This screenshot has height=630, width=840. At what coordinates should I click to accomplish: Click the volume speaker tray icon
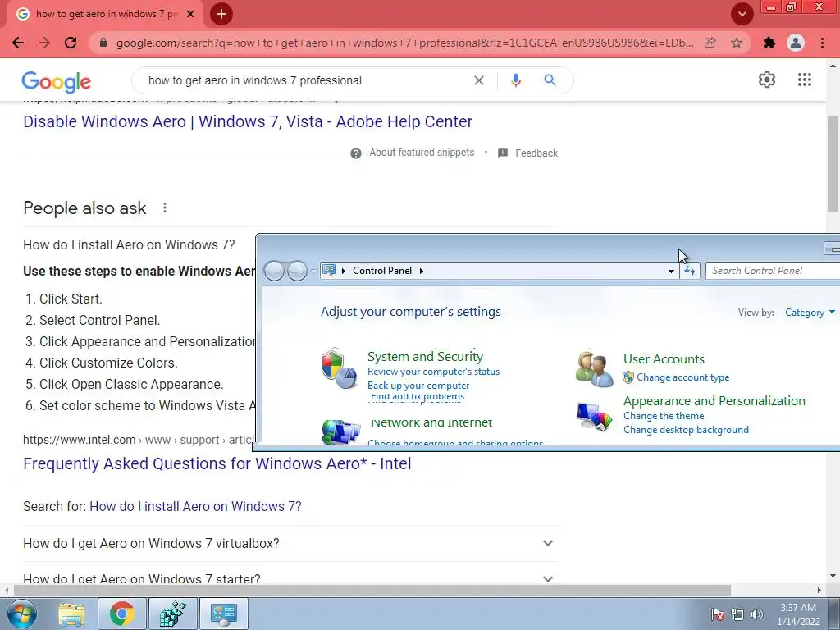757,614
